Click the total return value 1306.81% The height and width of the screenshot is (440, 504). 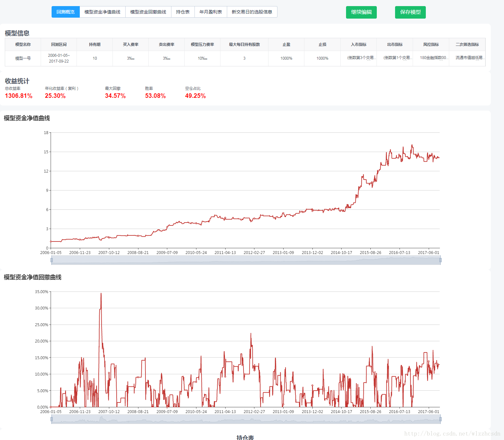tap(19, 96)
